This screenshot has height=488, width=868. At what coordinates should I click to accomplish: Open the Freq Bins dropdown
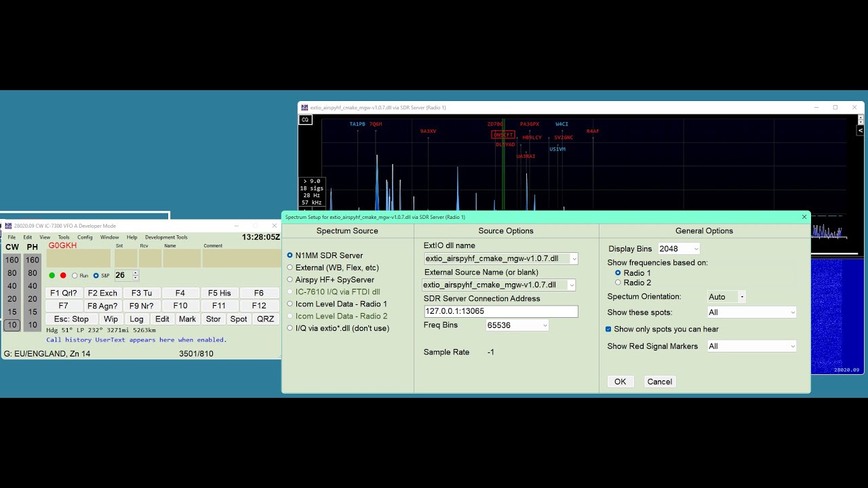(544, 326)
